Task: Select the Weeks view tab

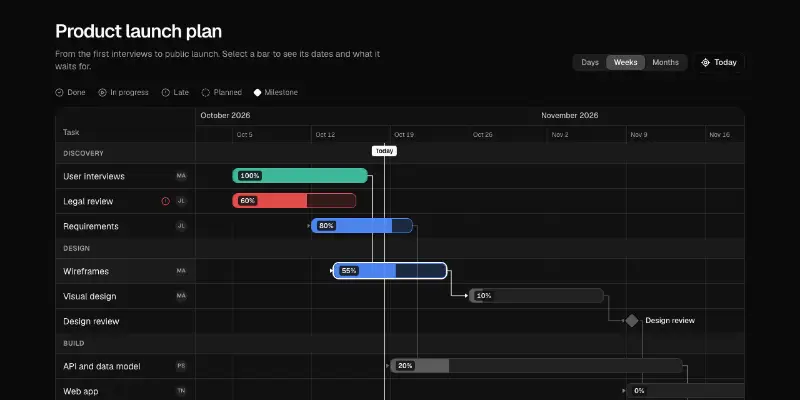Action: pos(625,62)
